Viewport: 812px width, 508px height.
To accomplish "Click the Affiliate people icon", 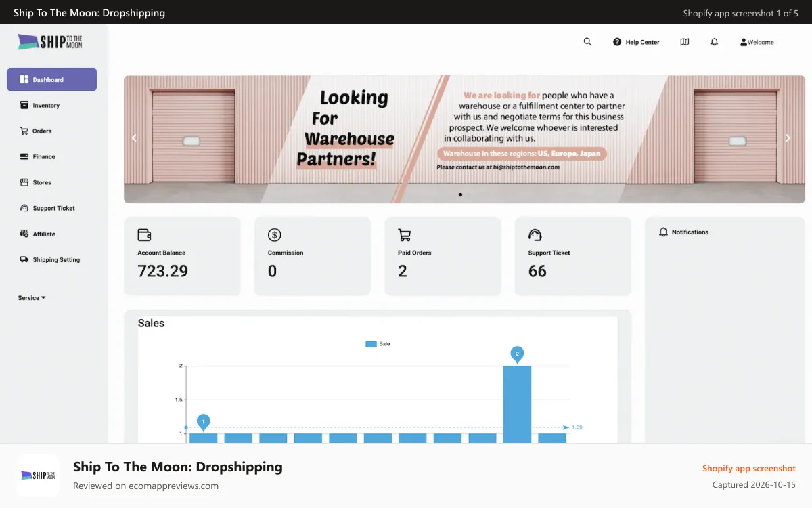I will (x=24, y=234).
